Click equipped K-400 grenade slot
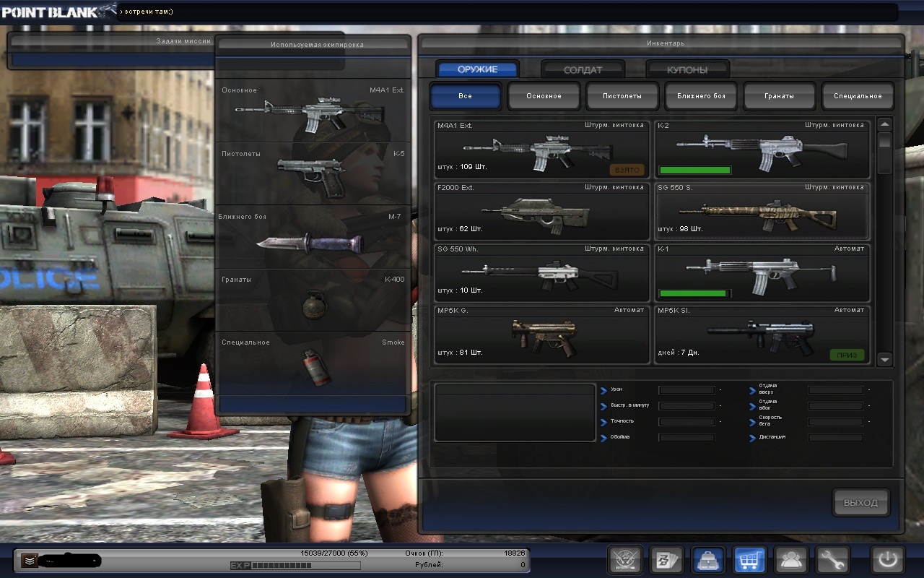 (x=313, y=300)
